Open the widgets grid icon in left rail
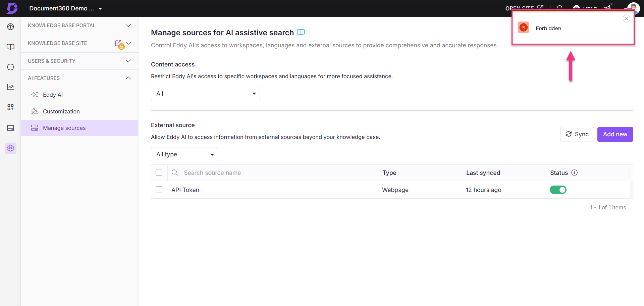Screen dimensions: 644x306 10,107
